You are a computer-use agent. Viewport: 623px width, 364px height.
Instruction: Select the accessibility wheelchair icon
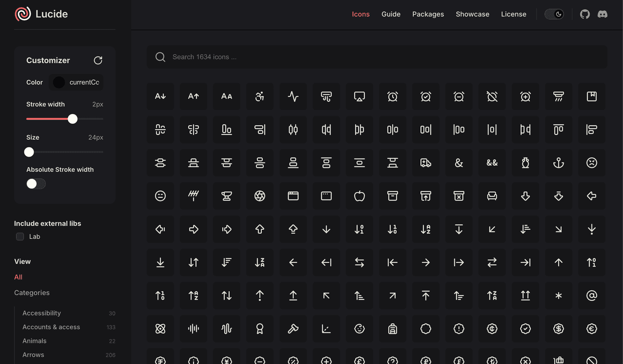259,96
